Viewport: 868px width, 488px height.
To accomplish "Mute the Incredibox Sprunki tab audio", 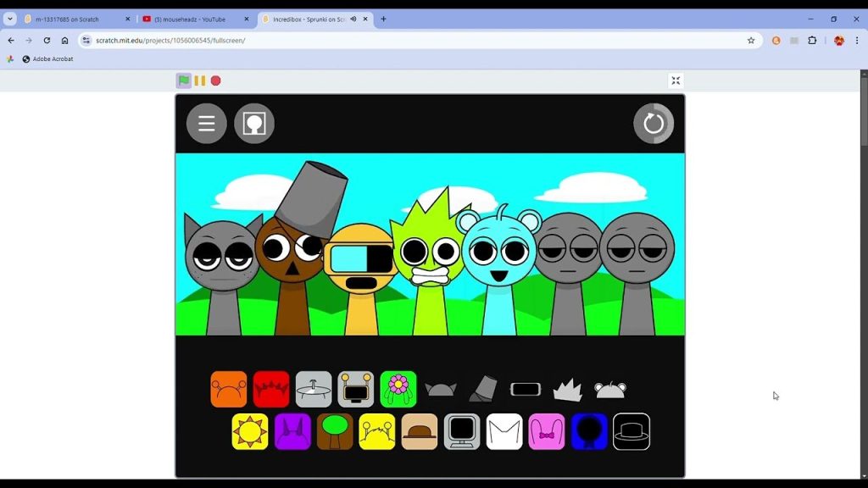I will coord(353,19).
